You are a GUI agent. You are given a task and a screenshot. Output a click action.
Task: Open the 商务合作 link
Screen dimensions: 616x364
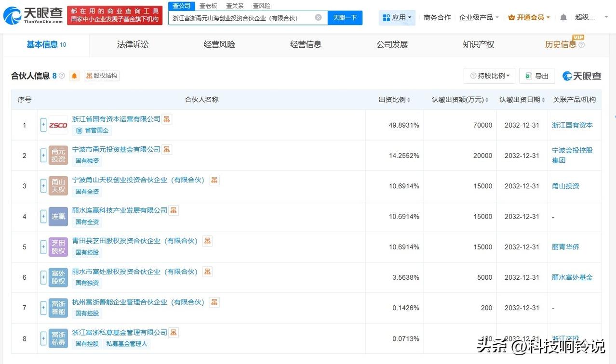pyautogui.click(x=437, y=18)
